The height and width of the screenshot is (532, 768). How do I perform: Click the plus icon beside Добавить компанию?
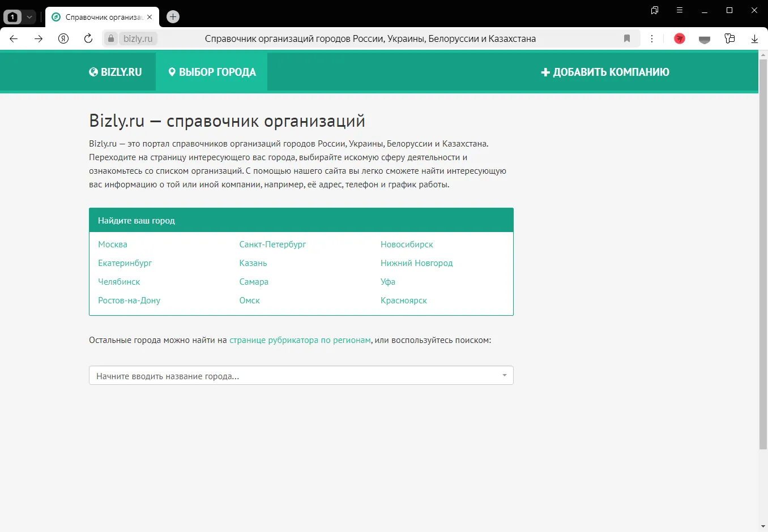(545, 72)
